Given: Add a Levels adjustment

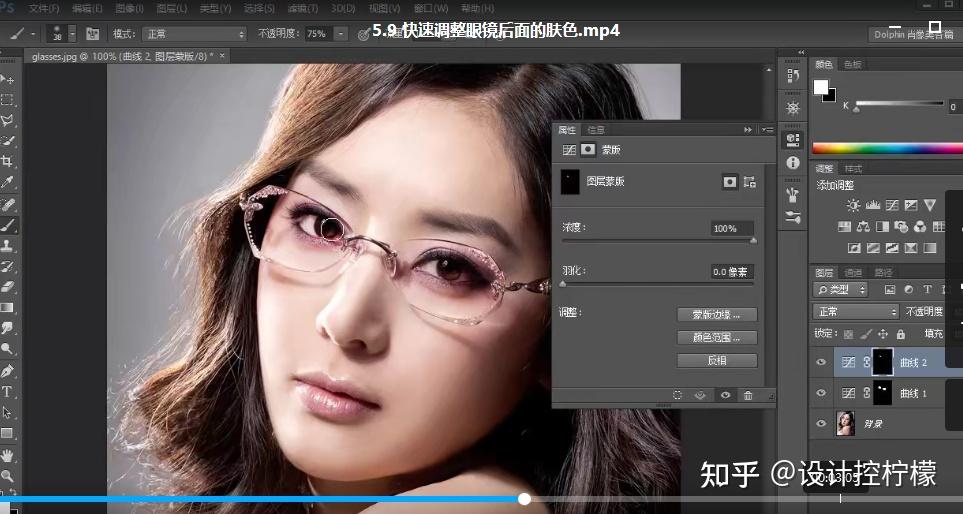Looking at the screenshot, I should pyautogui.click(x=873, y=205).
